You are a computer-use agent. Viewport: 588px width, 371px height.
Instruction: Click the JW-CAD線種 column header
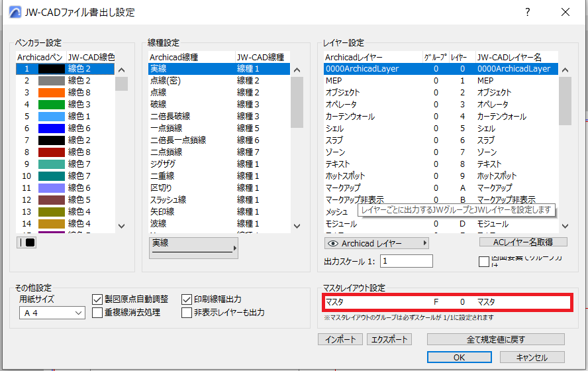pyautogui.click(x=262, y=57)
